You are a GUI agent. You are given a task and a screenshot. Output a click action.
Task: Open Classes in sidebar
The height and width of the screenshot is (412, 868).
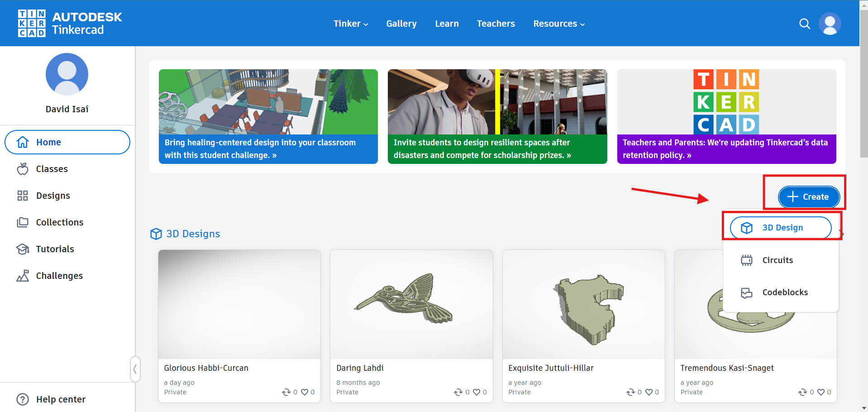(67, 169)
